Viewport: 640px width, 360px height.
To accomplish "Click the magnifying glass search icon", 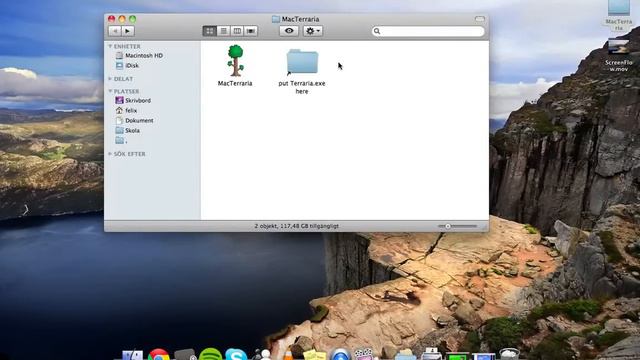I will [377, 31].
